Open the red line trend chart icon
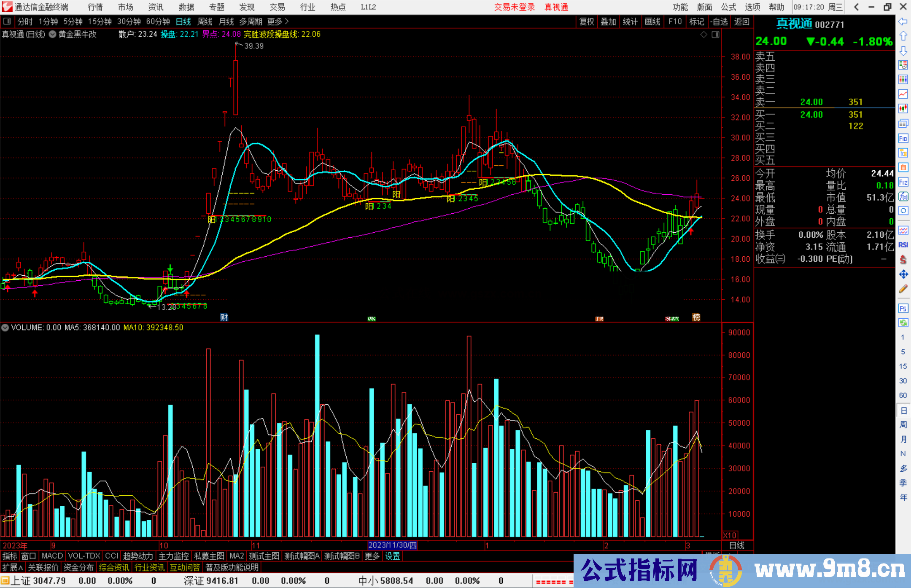Screen dimensions: 911x588 point(903,94)
